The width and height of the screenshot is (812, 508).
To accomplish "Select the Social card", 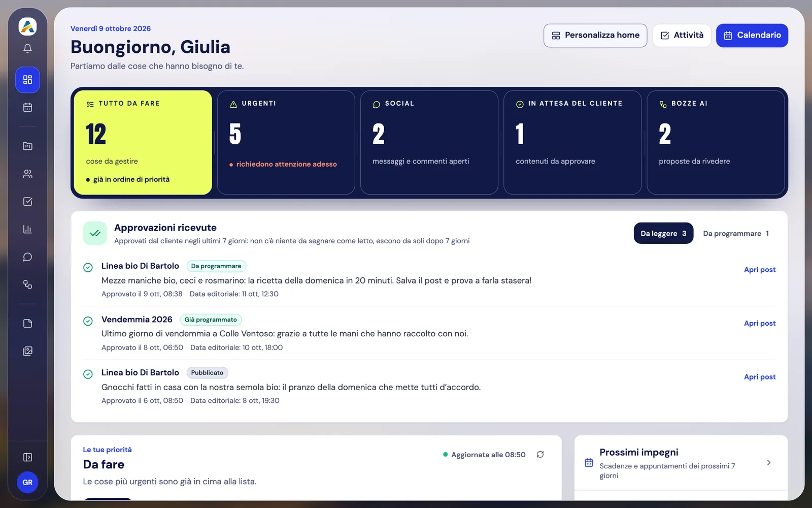I will [429, 142].
